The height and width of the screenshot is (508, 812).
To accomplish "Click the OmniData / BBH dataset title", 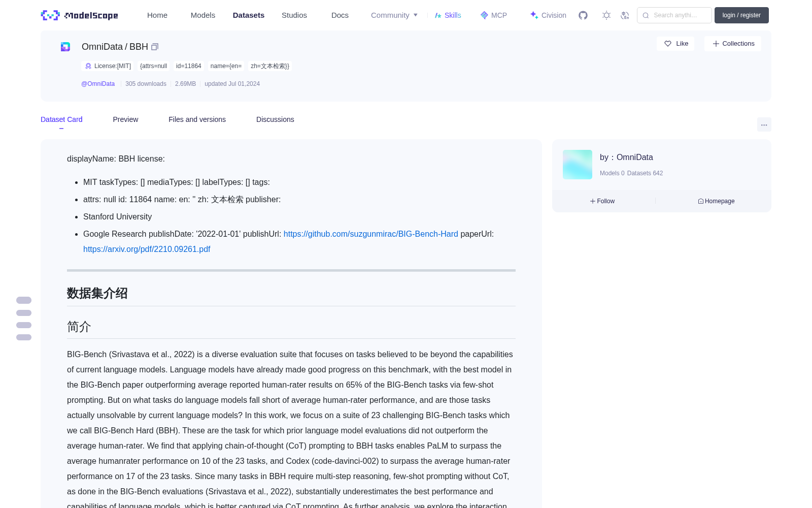I will click(115, 47).
